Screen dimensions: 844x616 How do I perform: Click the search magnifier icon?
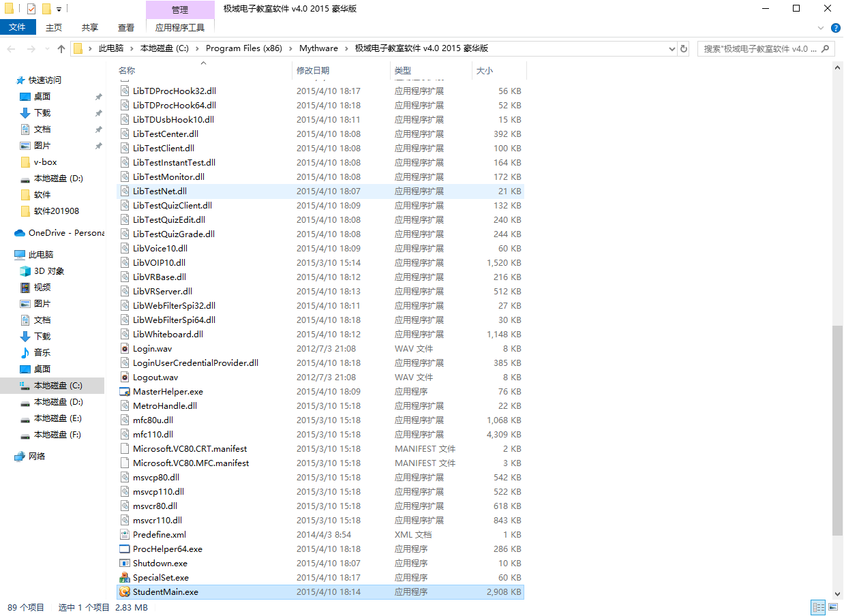(x=826, y=49)
